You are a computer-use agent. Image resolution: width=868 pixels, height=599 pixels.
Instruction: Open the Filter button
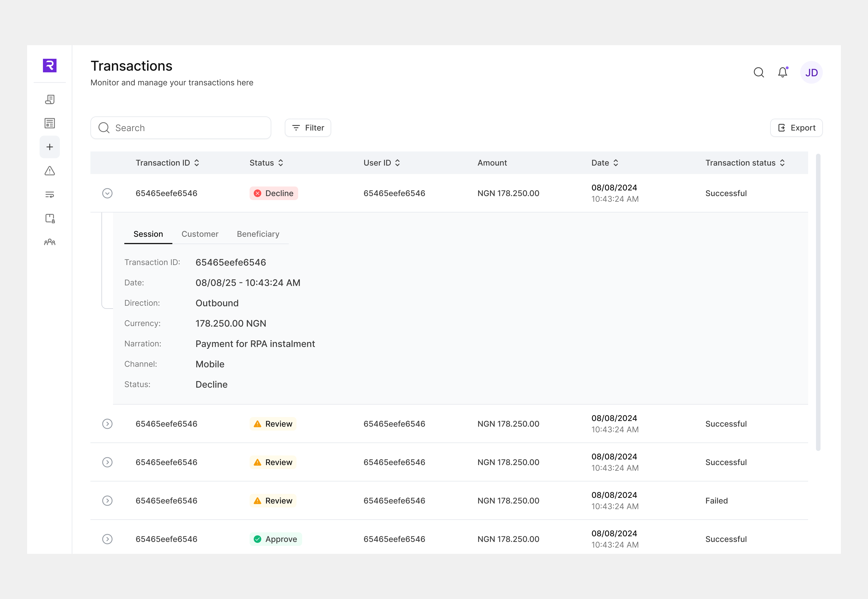pyautogui.click(x=308, y=128)
